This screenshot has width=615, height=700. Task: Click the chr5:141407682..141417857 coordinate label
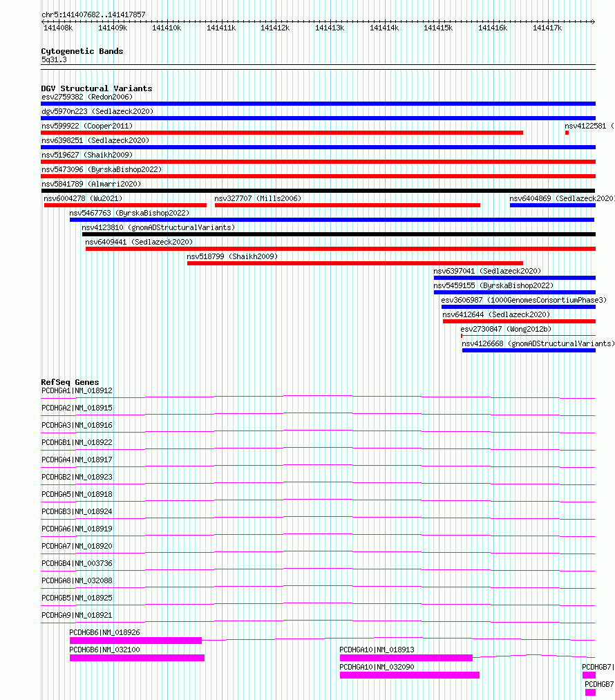click(x=93, y=15)
